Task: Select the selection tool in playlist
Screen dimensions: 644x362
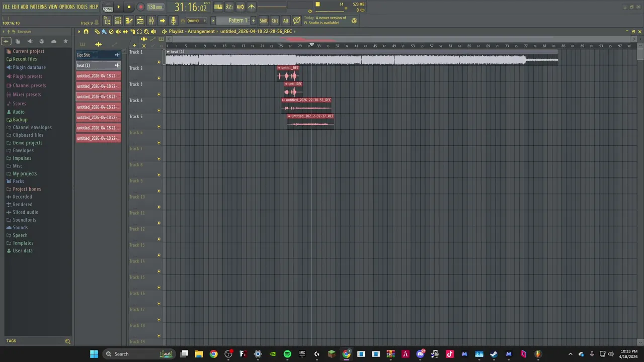Action: pyautogui.click(x=139, y=32)
